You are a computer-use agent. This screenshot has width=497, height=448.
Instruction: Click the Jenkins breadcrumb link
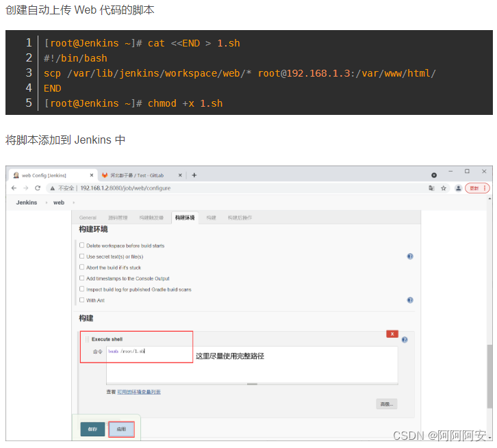tap(27, 202)
